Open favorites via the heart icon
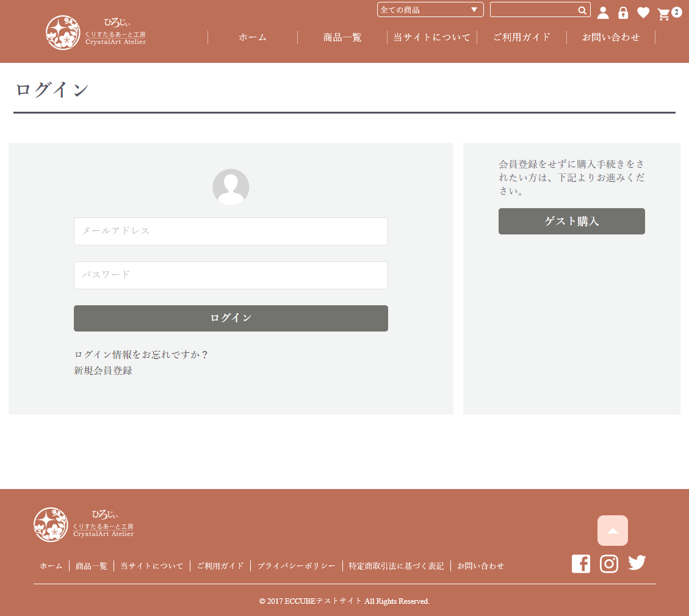This screenshot has height=616, width=689. [643, 13]
